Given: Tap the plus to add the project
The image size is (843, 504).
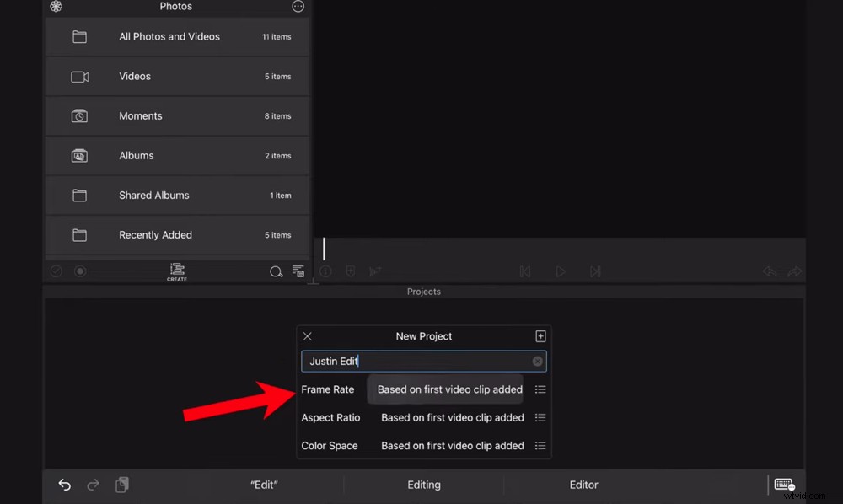Looking at the screenshot, I should 540,335.
